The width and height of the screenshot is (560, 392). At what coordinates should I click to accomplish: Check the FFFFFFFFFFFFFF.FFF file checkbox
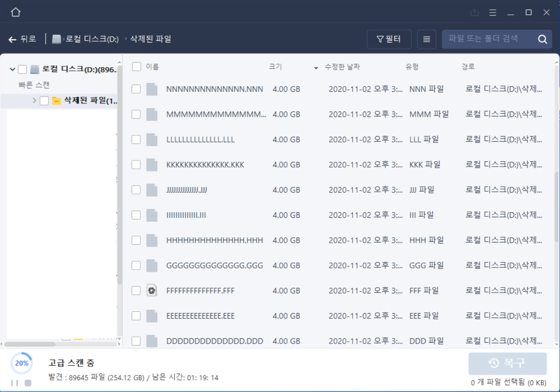(136, 291)
